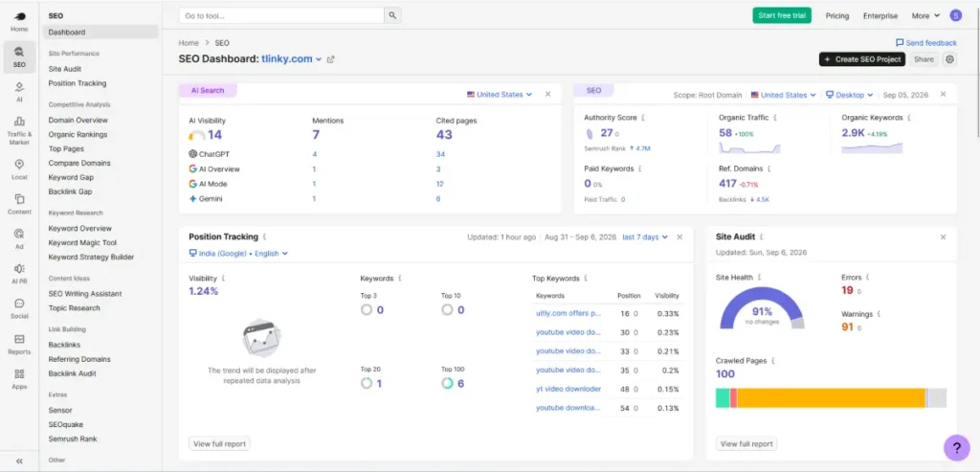Open dashboard settings gear icon
Image resolution: width=980 pixels, height=472 pixels.
949,59
